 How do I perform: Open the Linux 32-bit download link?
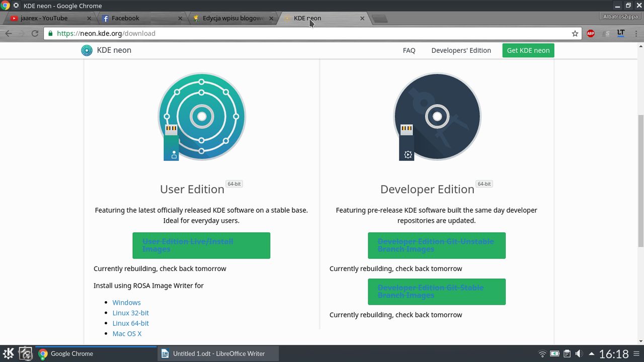[130, 313]
